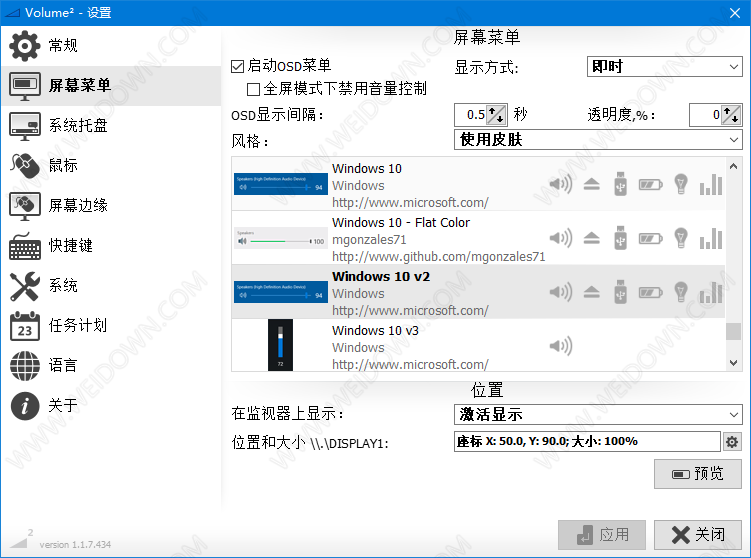The image size is (751, 558).
Task: Click speaker icon in Windows 10 v3 row
Action: (560, 346)
